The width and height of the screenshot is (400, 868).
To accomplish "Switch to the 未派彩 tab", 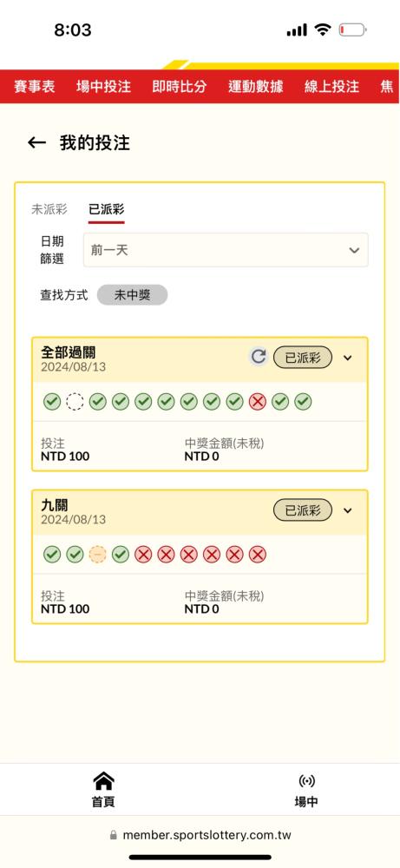I will 49,209.
